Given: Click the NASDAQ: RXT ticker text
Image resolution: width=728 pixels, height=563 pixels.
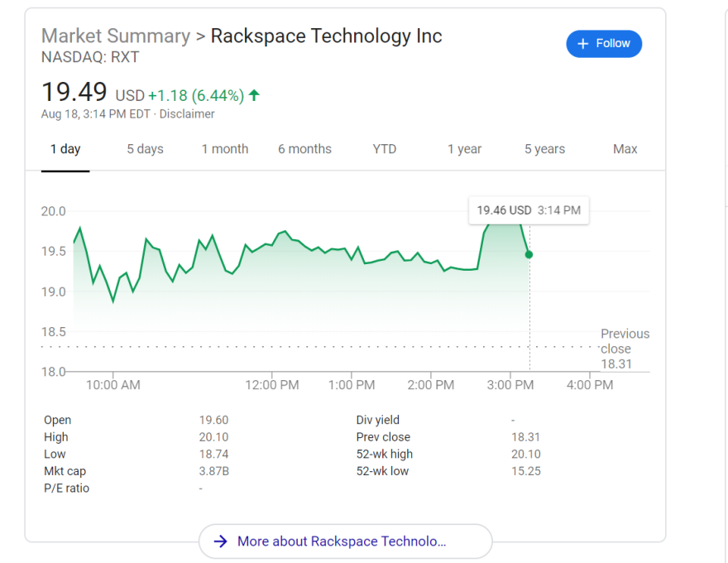Looking at the screenshot, I should pos(90,57).
